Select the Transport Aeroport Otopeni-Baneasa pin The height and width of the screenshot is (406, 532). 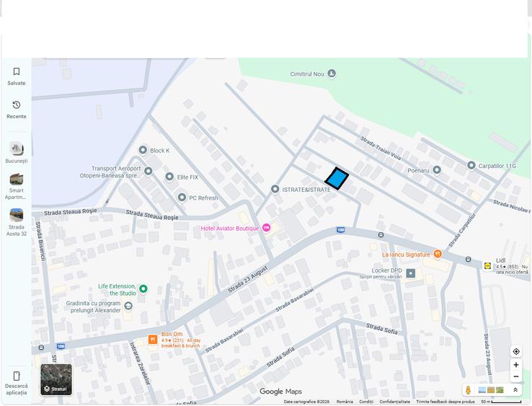pos(148,171)
